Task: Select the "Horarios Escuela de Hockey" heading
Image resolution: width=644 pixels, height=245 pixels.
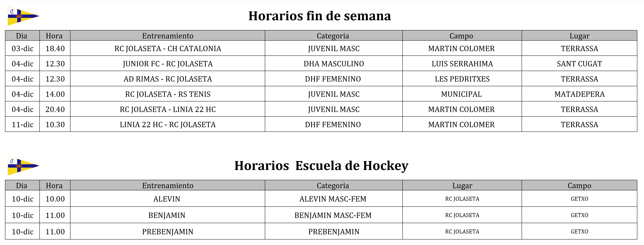Action: (321, 166)
